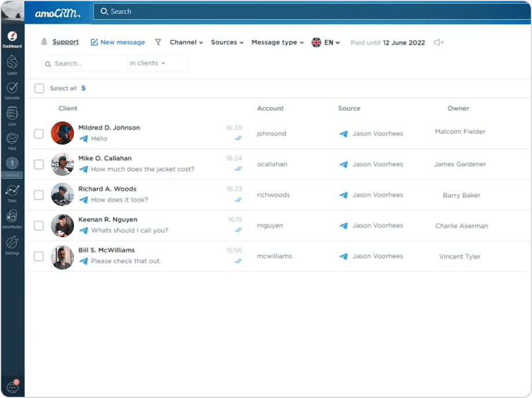Screen dimensions: 532x398
Task: Open the filter icon next to New message
Action: click(x=158, y=42)
